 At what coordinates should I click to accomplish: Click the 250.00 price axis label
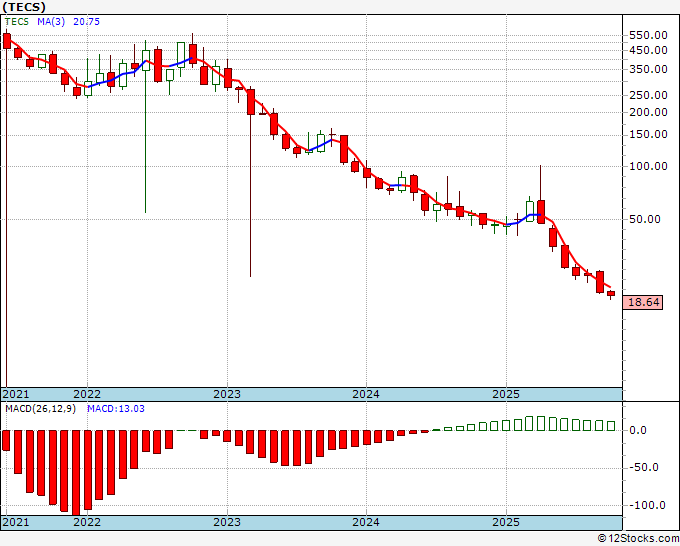(648, 95)
